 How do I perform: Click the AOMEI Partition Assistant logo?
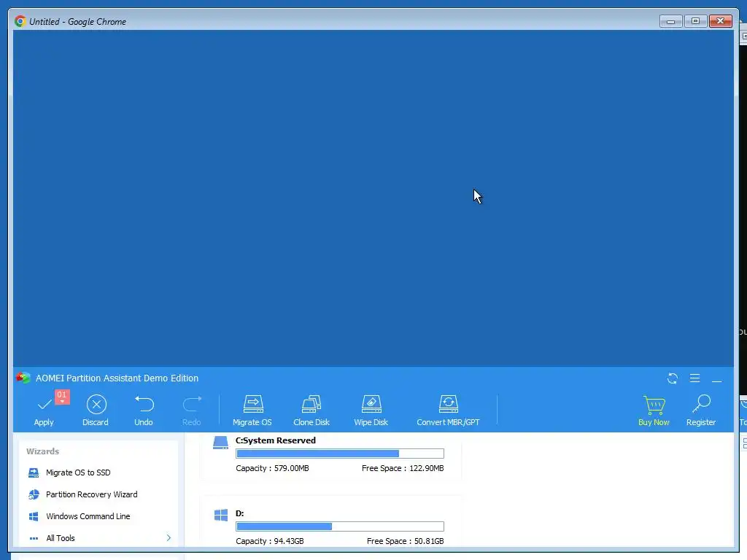click(23, 378)
